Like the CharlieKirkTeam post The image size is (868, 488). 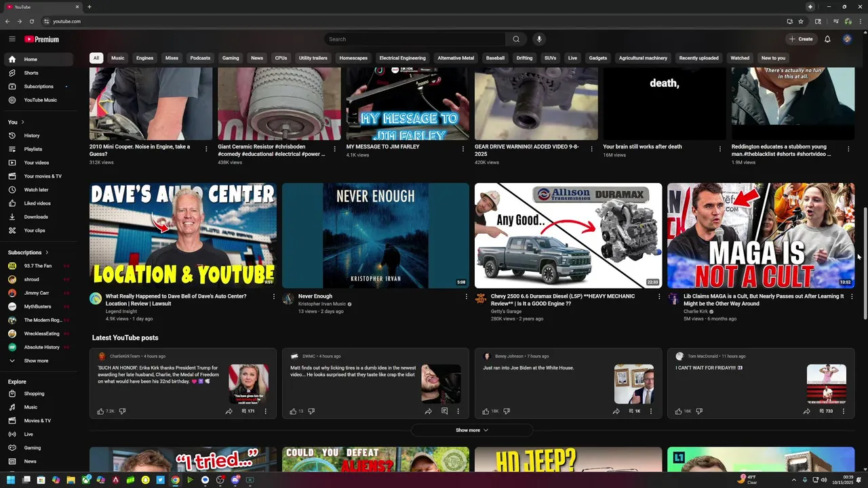[x=101, y=411]
